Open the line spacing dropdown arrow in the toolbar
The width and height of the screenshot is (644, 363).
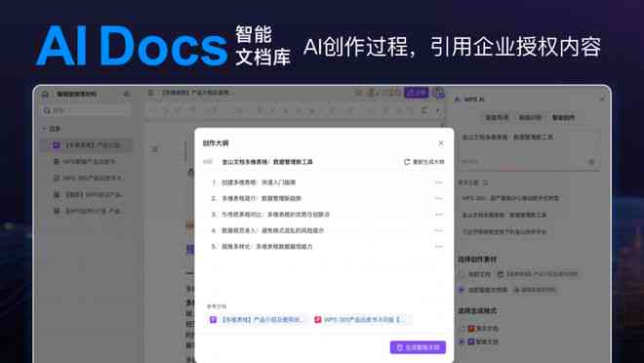pyautogui.click(x=438, y=110)
